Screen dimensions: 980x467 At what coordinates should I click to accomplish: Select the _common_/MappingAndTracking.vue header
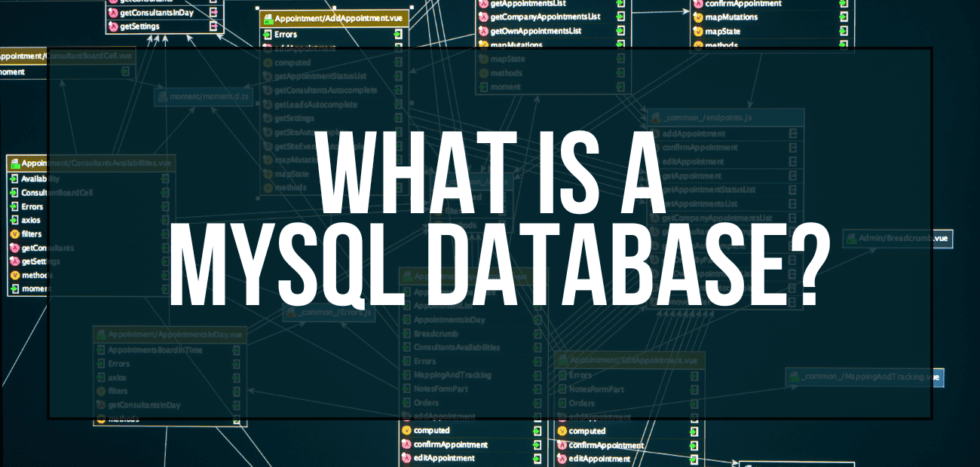[x=864, y=377]
